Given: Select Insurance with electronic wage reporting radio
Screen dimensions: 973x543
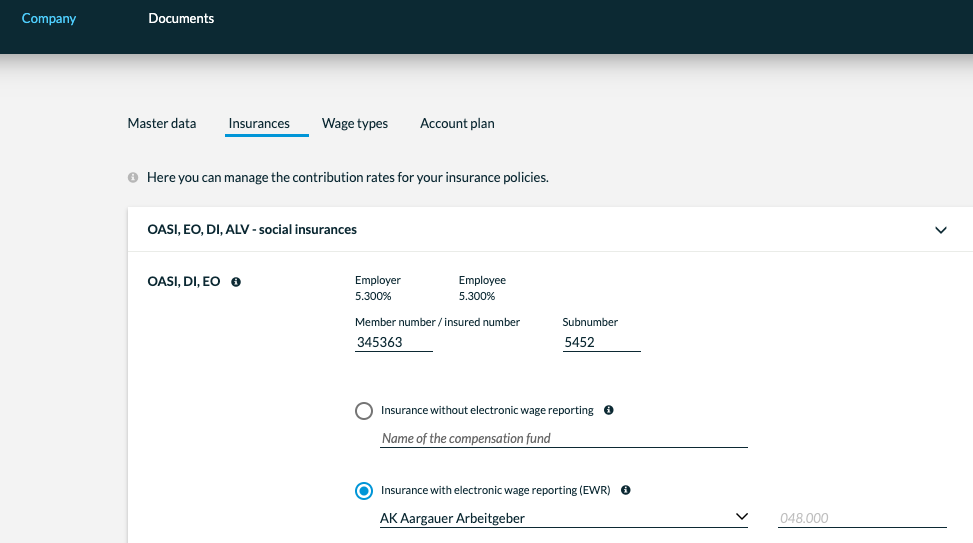Looking at the screenshot, I should (x=364, y=491).
